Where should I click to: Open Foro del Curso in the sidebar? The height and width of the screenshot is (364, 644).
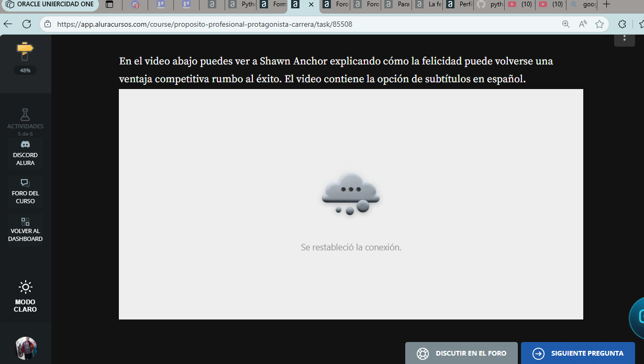[25, 191]
